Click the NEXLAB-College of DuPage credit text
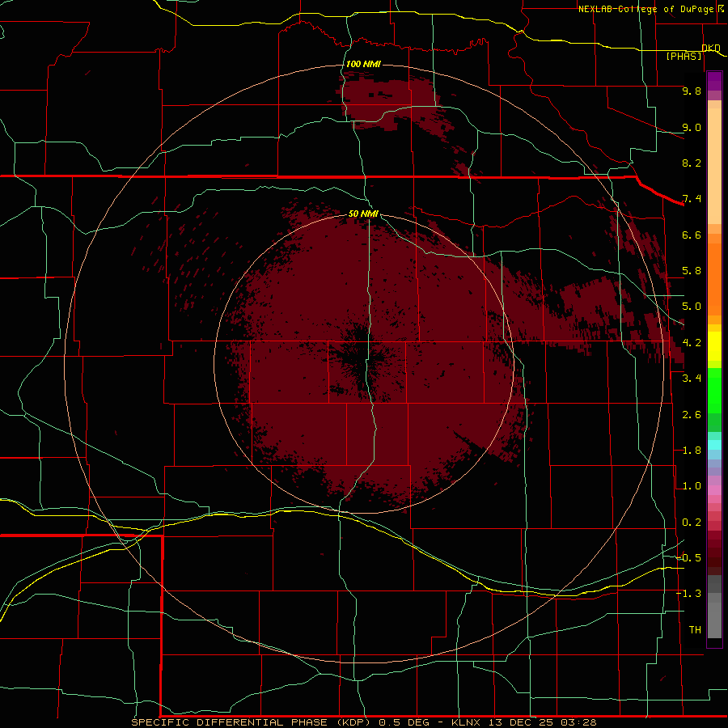The image size is (728, 728). pos(645,9)
